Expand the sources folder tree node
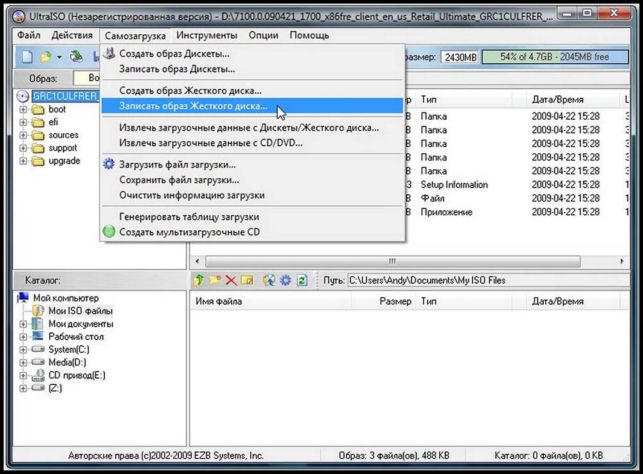 [x=23, y=135]
